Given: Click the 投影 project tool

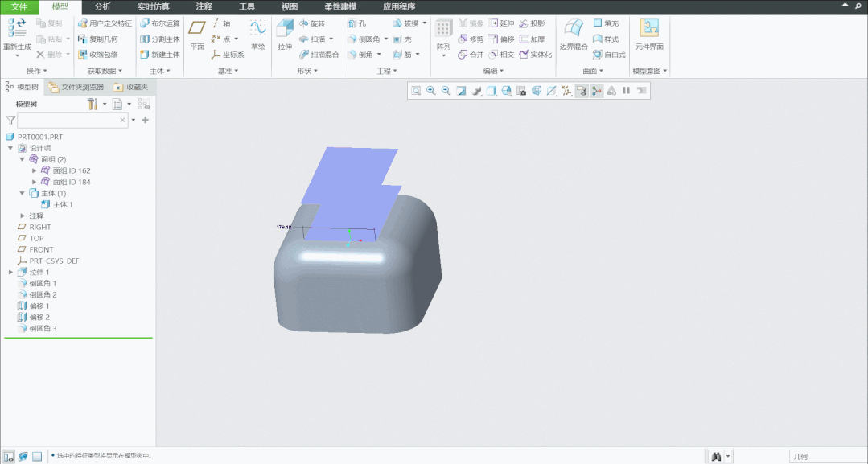Looking at the screenshot, I should click(532, 23).
